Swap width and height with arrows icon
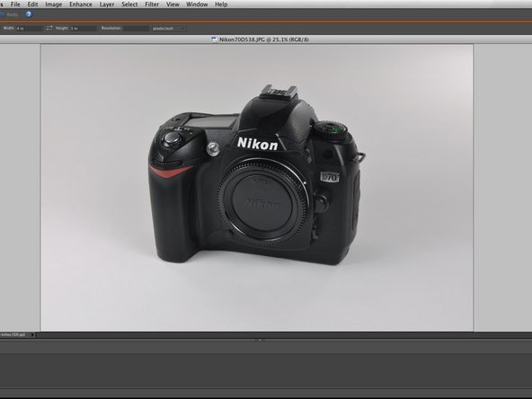Screen dimensions: 532x399 coord(49,28)
